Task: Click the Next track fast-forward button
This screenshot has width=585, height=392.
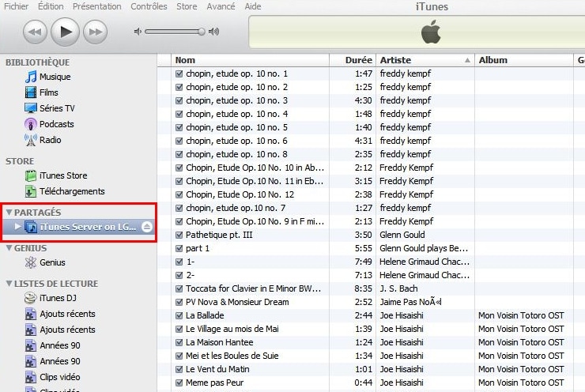Action: coord(95,32)
